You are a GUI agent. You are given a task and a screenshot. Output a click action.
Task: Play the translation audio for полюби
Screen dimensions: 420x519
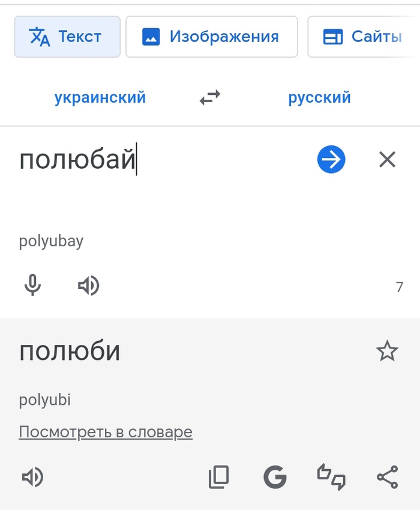(33, 478)
